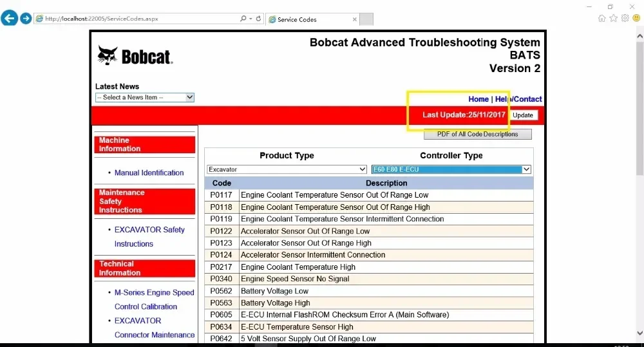Open EXCAVATOR Connector Maintenance link

click(x=155, y=328)
